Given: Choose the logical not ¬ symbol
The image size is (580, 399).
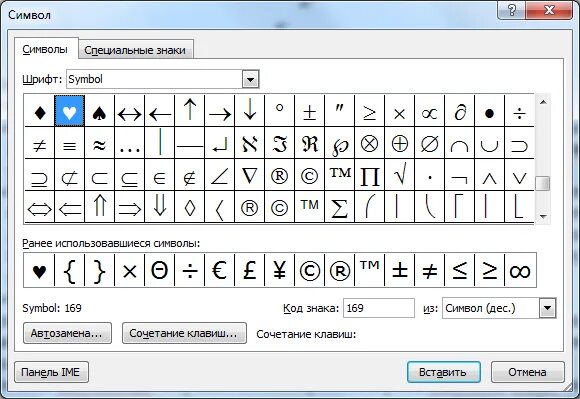Looking at the screenshot, I should tap(459, 175).
